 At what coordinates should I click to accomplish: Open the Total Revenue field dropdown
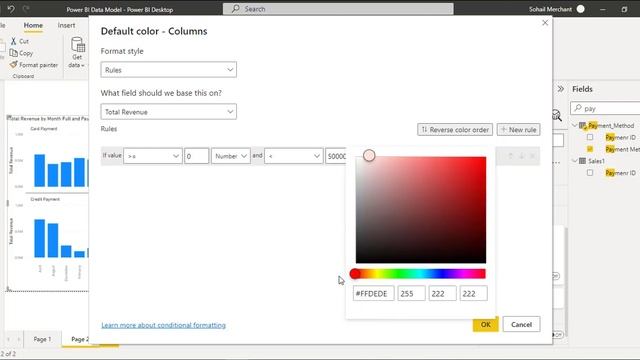coord(169,112)
